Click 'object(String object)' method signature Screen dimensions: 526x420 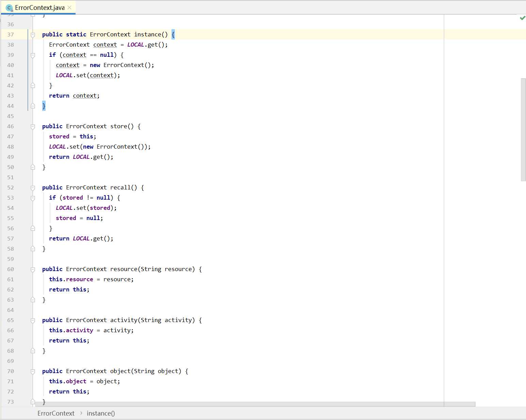(x=146, y=371)
